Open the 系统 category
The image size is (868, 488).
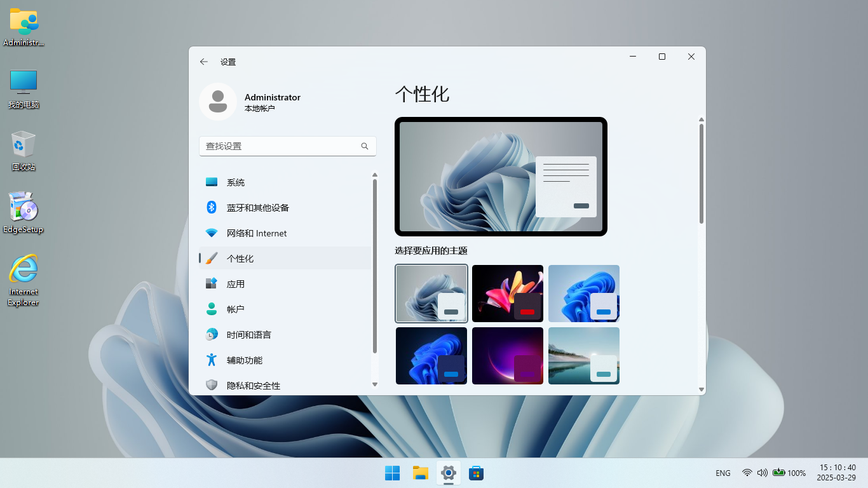click(285, 182)
